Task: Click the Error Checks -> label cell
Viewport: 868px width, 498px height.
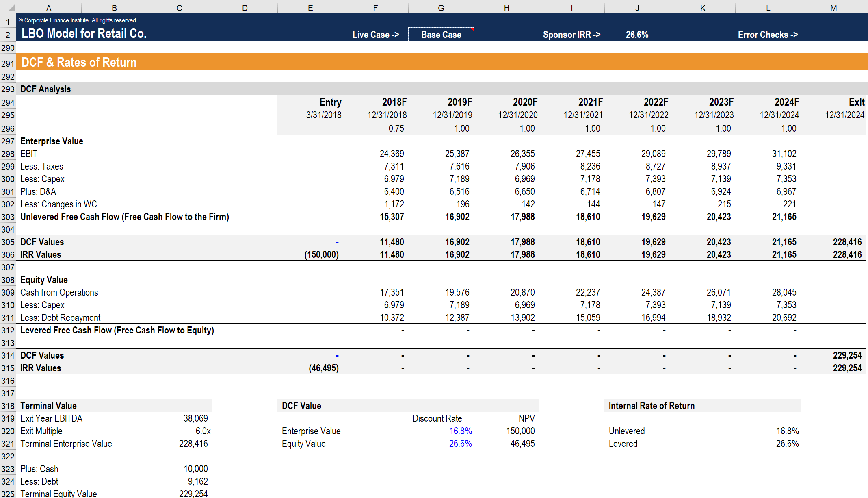Action: tap(768, 35)
